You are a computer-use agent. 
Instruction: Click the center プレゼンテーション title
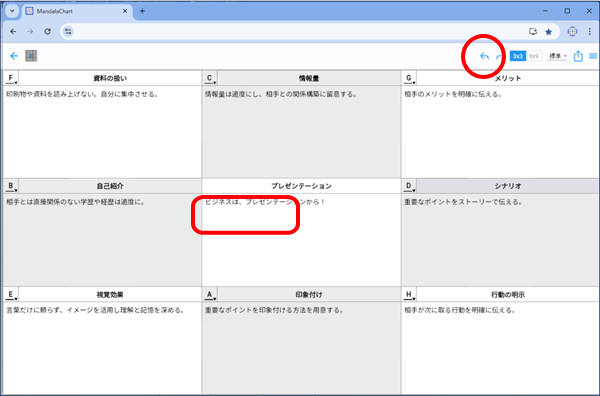302,186
